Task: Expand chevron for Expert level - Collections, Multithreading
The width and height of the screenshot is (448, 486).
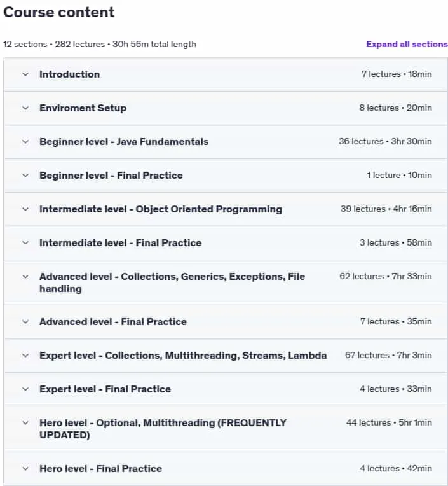Action: coord(25,356)
